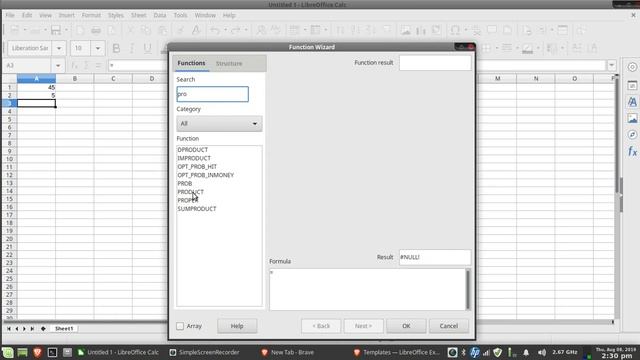This screenshot has height=360, width=640.
Task: Click the add new sheet icon
Action: 43,329
